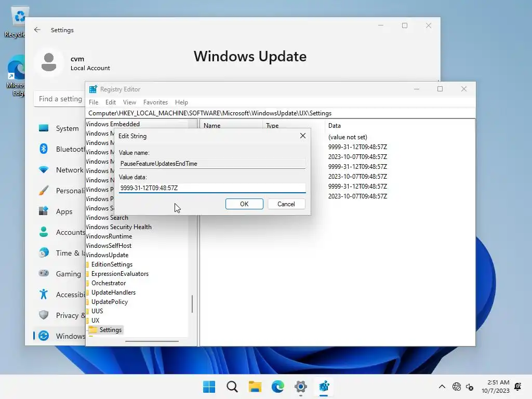Open the notification center icon

tap(518, 387)
